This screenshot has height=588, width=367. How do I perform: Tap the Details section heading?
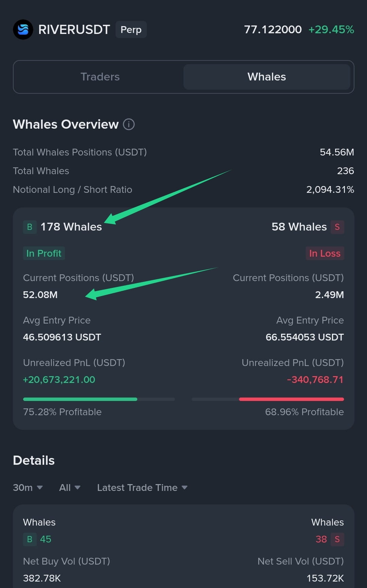(x=34, y=460)
